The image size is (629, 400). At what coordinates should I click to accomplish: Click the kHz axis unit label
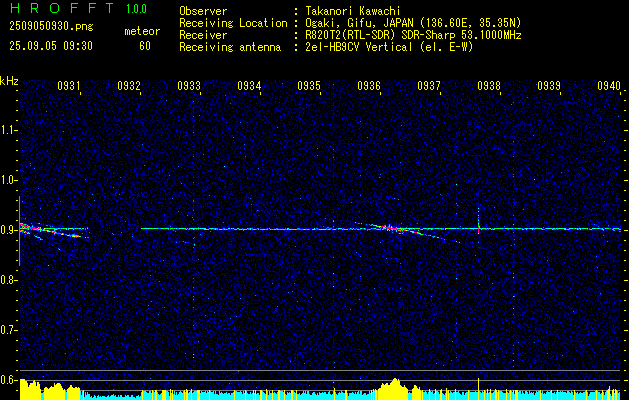click(9, 81)
